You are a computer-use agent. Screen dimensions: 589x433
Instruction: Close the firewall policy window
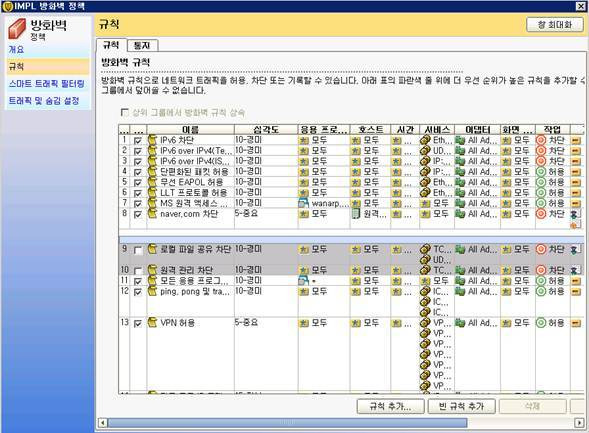click(580, 6)
